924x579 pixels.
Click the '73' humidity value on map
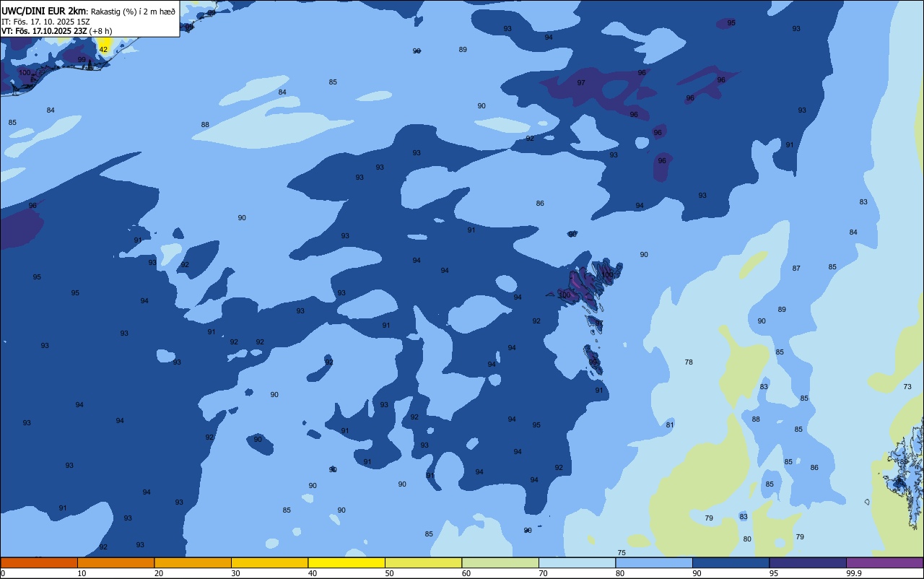(x=907, y=387)
